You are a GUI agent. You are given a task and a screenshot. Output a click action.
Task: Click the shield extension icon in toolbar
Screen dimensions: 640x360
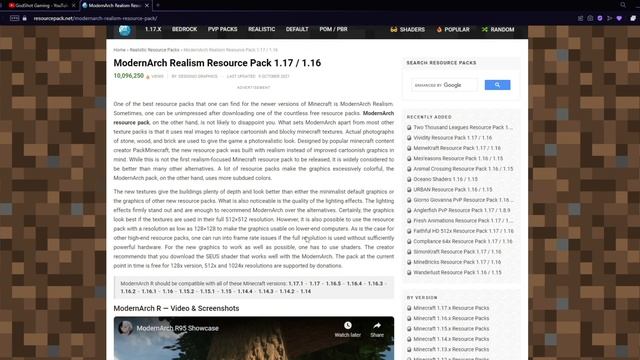pos(600,18)
